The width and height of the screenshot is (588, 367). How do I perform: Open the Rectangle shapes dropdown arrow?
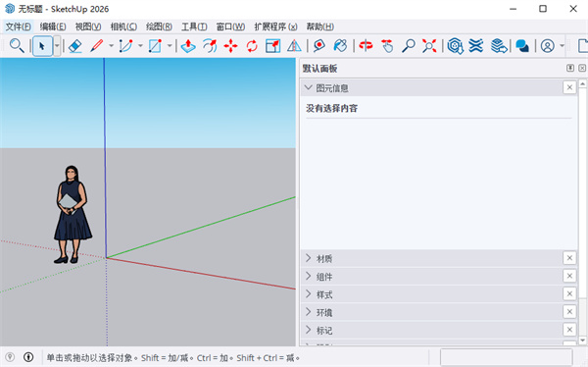pos(170,46)
